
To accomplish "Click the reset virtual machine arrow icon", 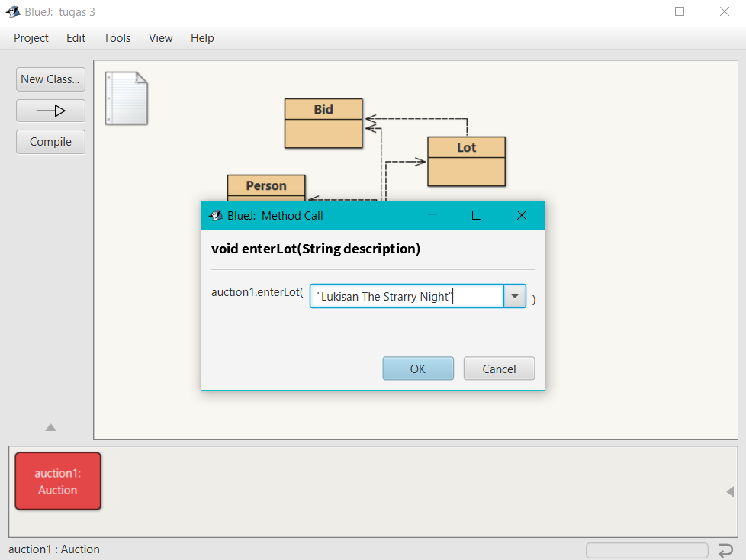I will pos(725,551).
